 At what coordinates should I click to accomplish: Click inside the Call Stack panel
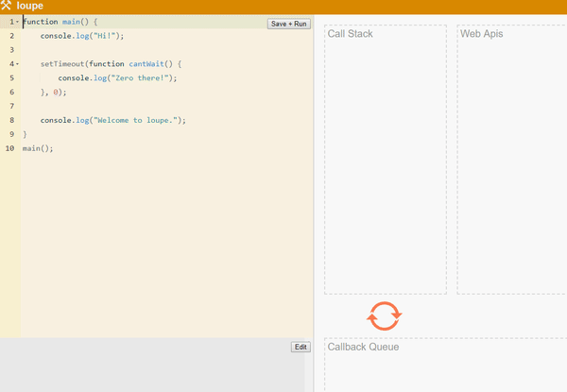pyautogui.click(x=385, y=161)
